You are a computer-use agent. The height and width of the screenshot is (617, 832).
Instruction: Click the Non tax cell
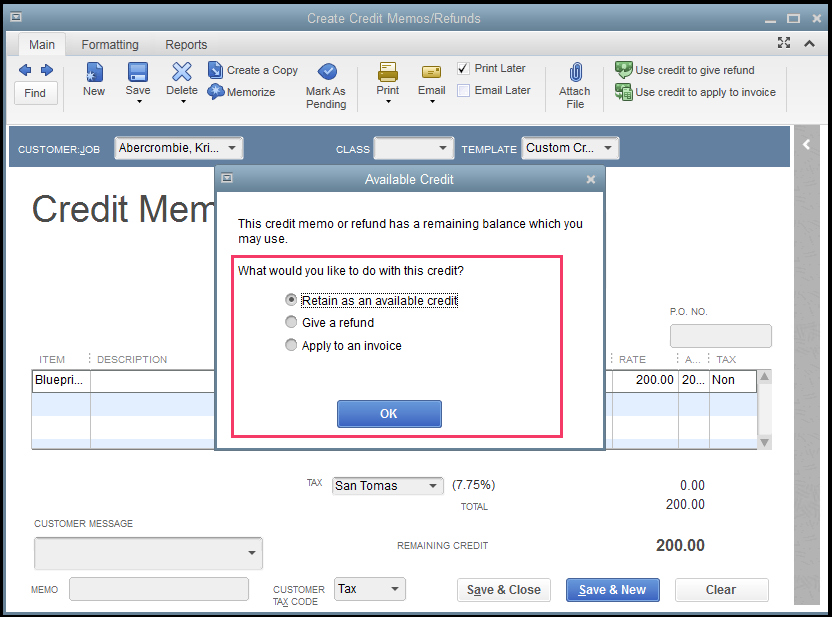point(733,380)
